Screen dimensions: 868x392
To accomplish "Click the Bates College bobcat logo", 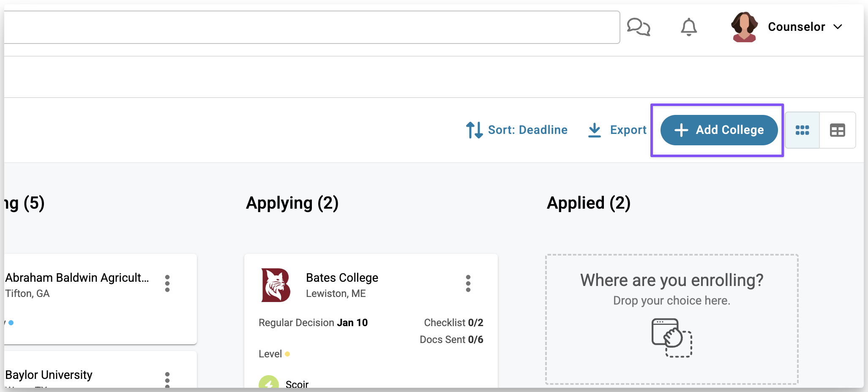I will click(x=276, y=285).
